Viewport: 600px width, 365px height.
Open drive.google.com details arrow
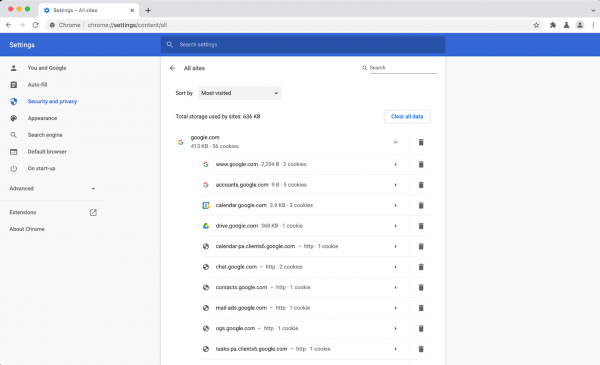pyautogui.click(x=396, y=226)
